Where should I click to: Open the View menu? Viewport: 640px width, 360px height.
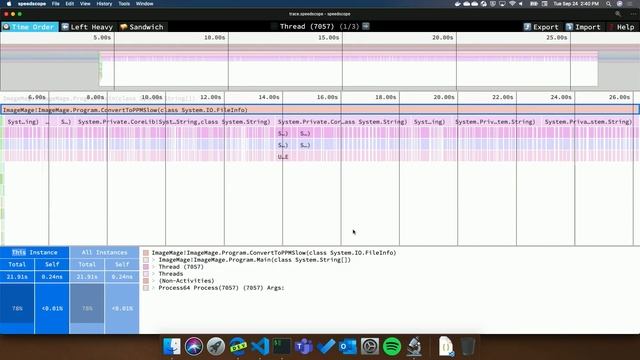pyautogui.click(x=85, y=4)
